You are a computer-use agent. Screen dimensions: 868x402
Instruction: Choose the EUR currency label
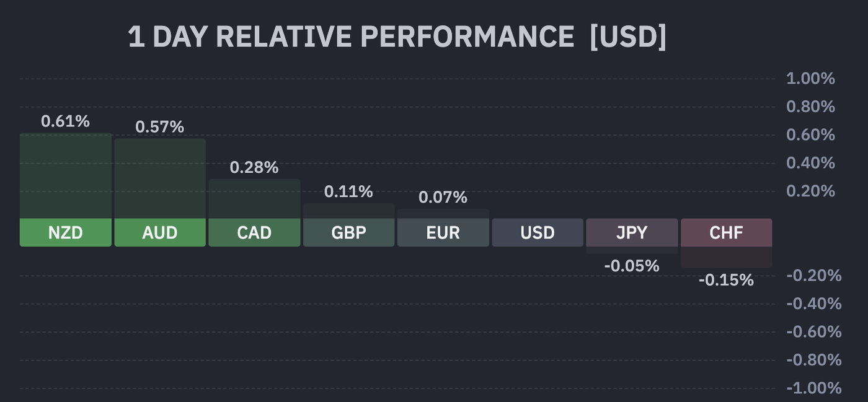click(x=443, y=233)
